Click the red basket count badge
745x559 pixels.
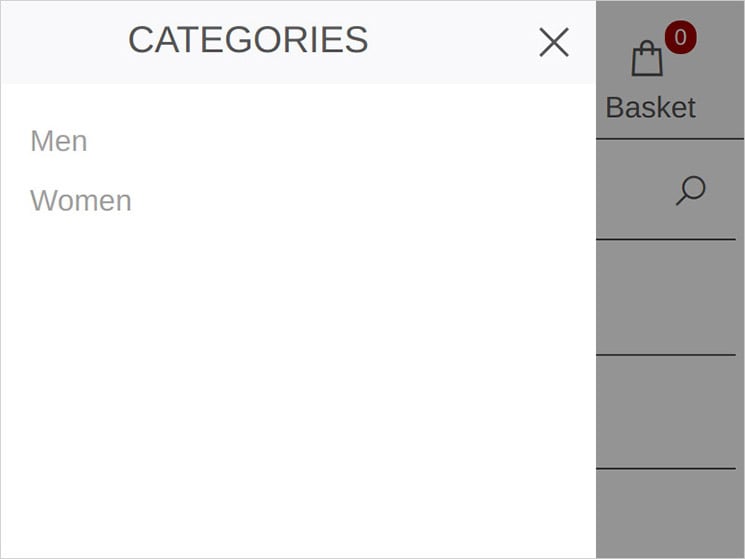pos(680,37)
